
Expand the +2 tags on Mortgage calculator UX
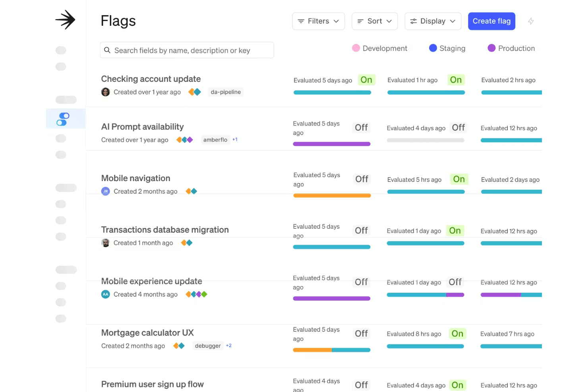coord(229,346)
